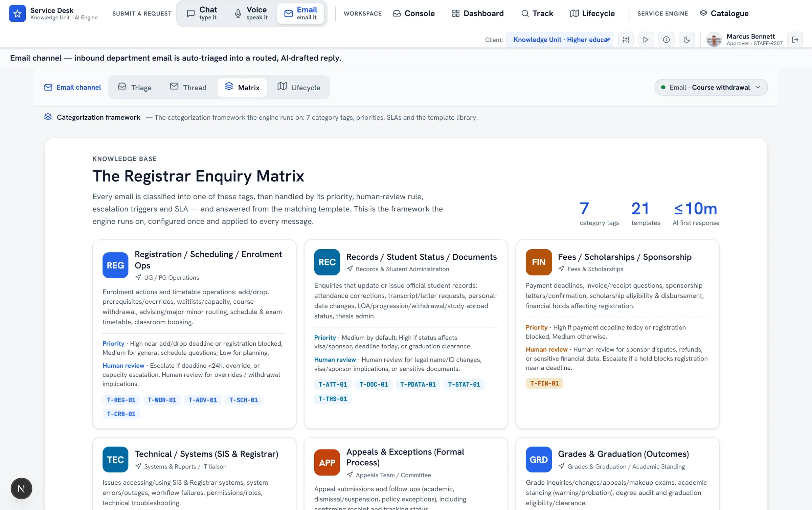Click the Catalogue layers icon
Screen dimensions: 812x510
click(x=703, y=13)
